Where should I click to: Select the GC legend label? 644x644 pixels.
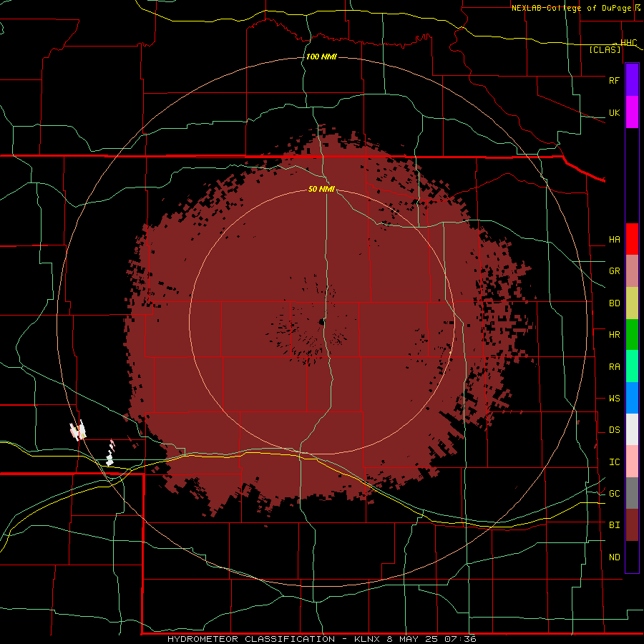(614, 494)
